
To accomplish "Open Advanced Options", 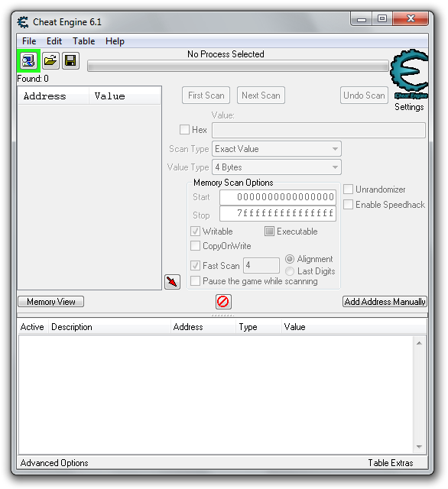I will (54, 463).
